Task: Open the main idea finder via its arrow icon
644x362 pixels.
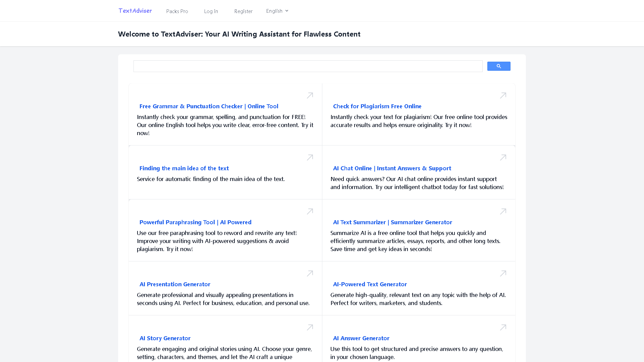Action: (x=310, y=158)
